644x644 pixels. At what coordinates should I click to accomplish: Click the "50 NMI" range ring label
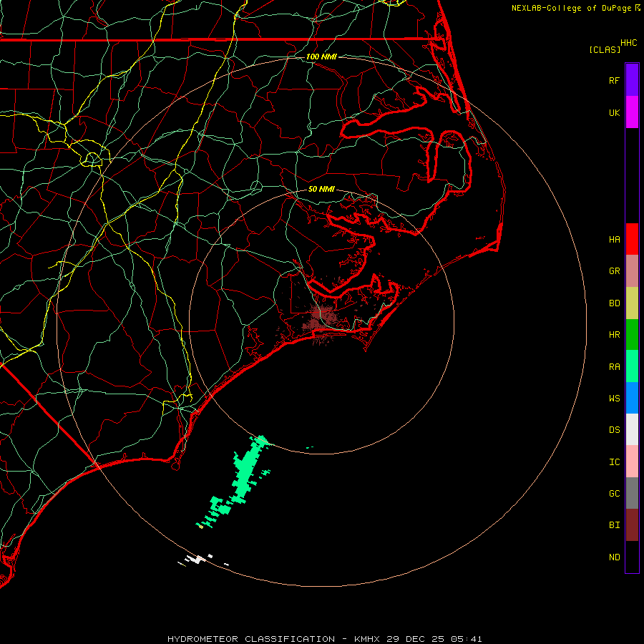coord(321,189)
